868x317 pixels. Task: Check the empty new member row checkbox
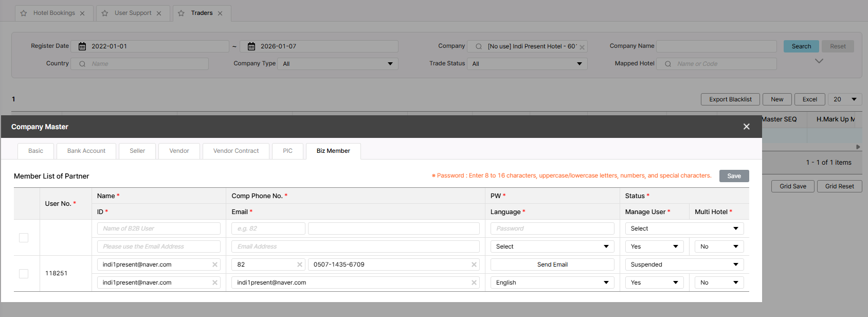point(24,238)
